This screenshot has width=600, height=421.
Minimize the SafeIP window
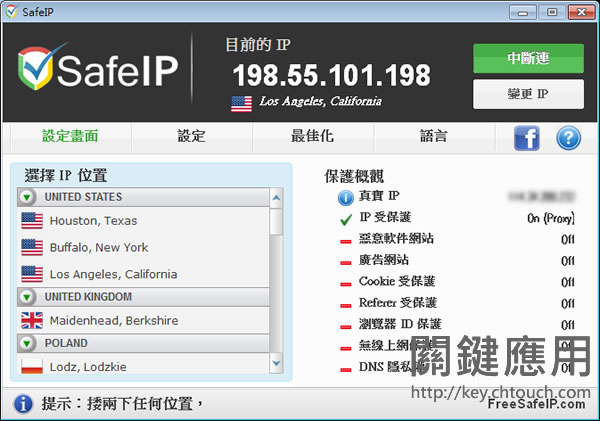pos(522,13)
